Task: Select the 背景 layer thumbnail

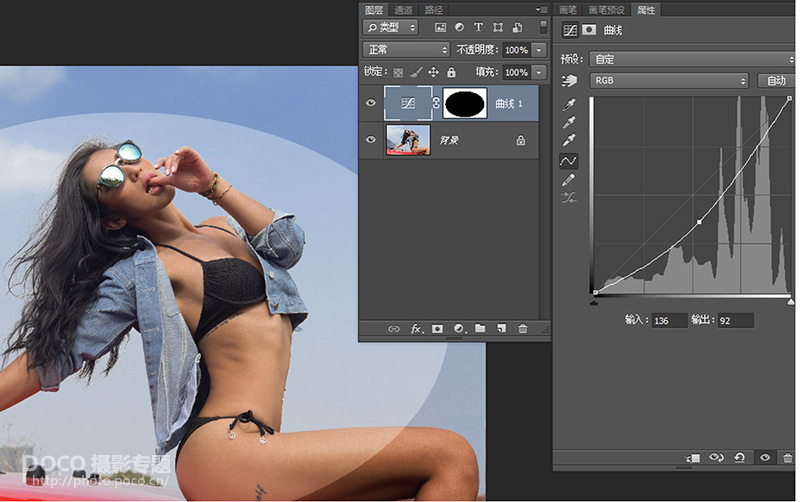Action: 408,140
